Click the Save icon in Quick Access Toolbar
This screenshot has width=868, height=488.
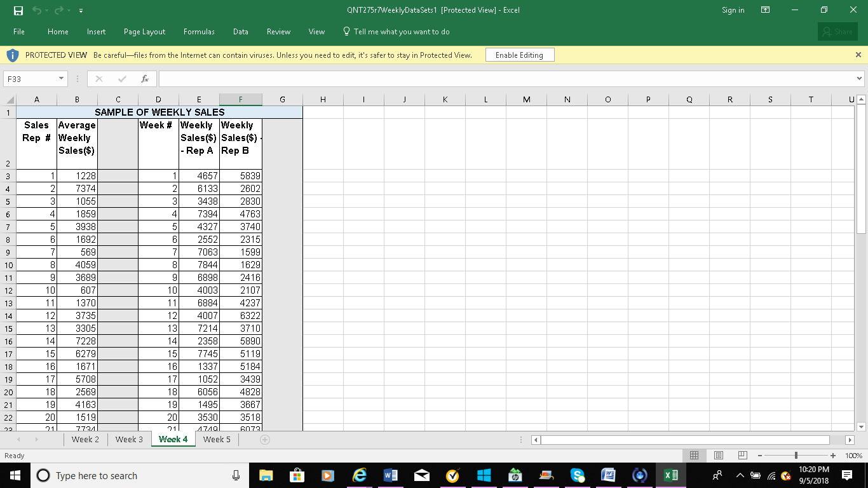(x=19, y=10)
